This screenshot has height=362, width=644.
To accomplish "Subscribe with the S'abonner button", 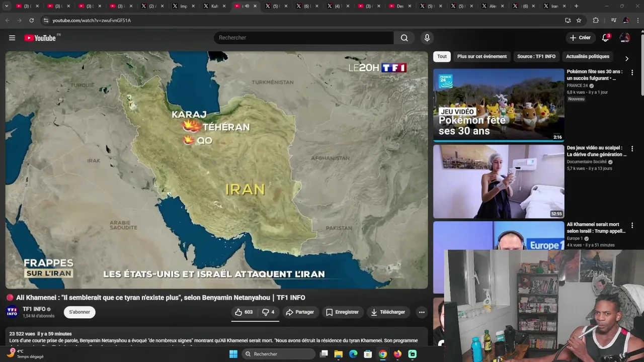I will point(79,312).
